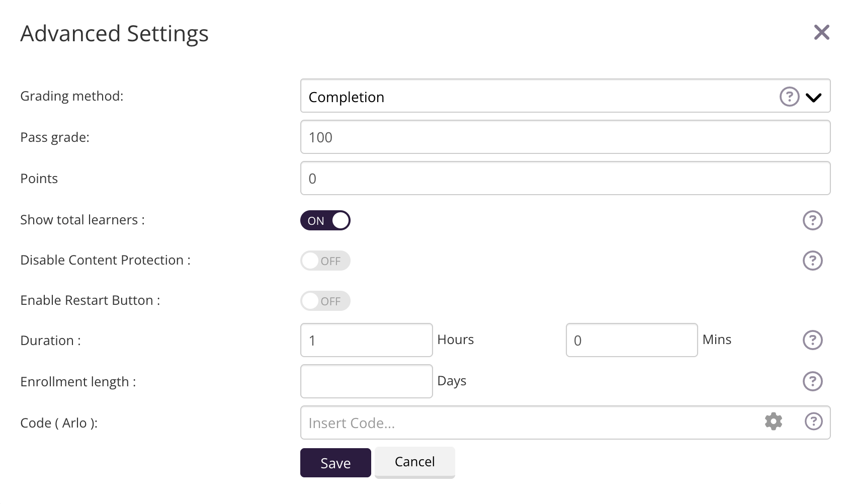Turn off Show total learners toggle

click(x=325, y=220)
